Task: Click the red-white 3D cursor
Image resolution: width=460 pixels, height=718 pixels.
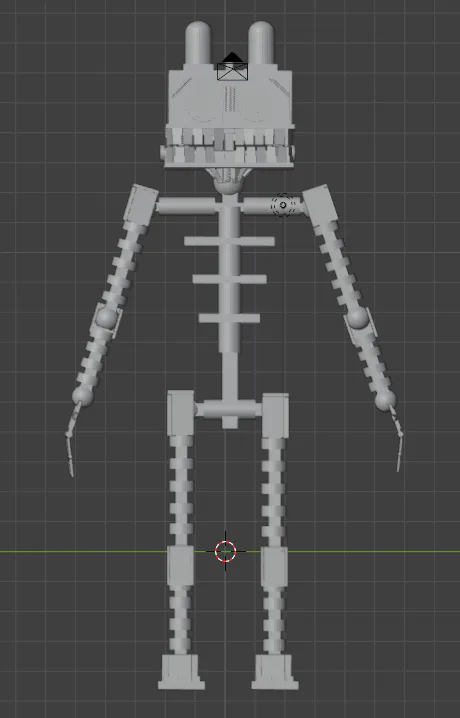Action: pos(225,551)
